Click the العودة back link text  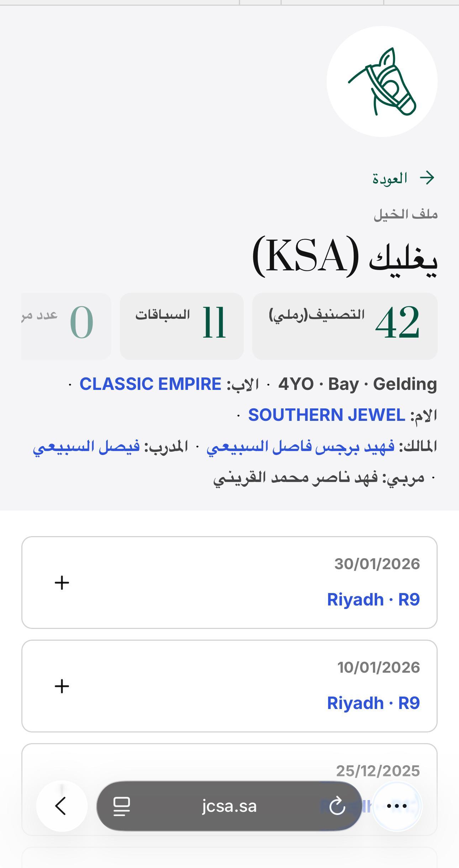click(x=390, y=178)
